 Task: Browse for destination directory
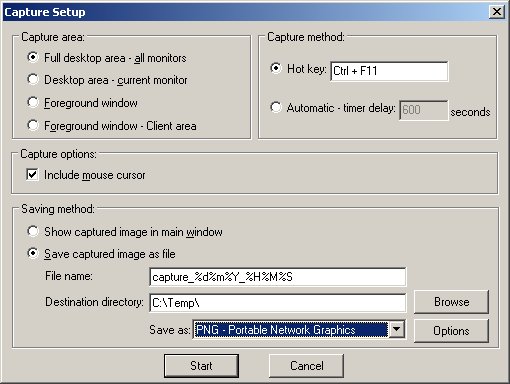(x=451, y=302)
